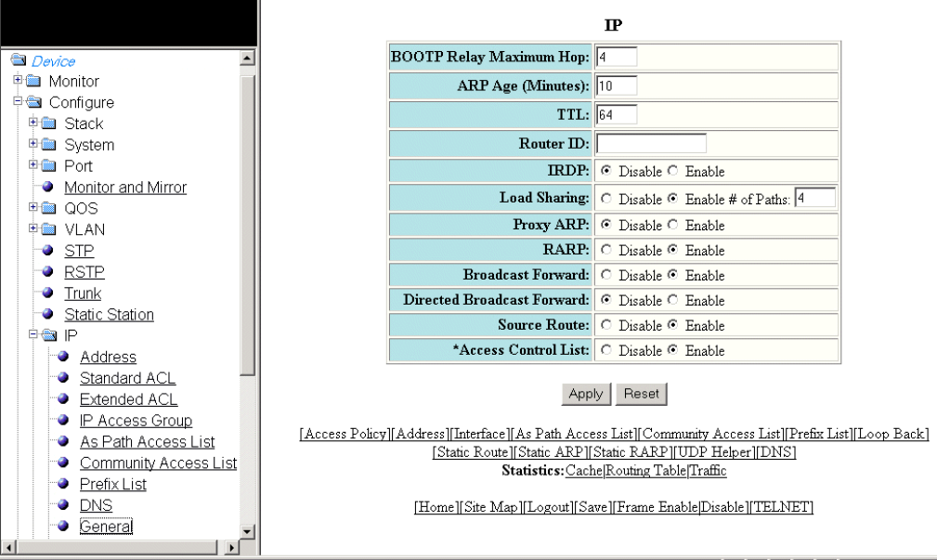Viewport: 937px width, 560px height.
Task: Open the Interface link
Action: point(480,434)
